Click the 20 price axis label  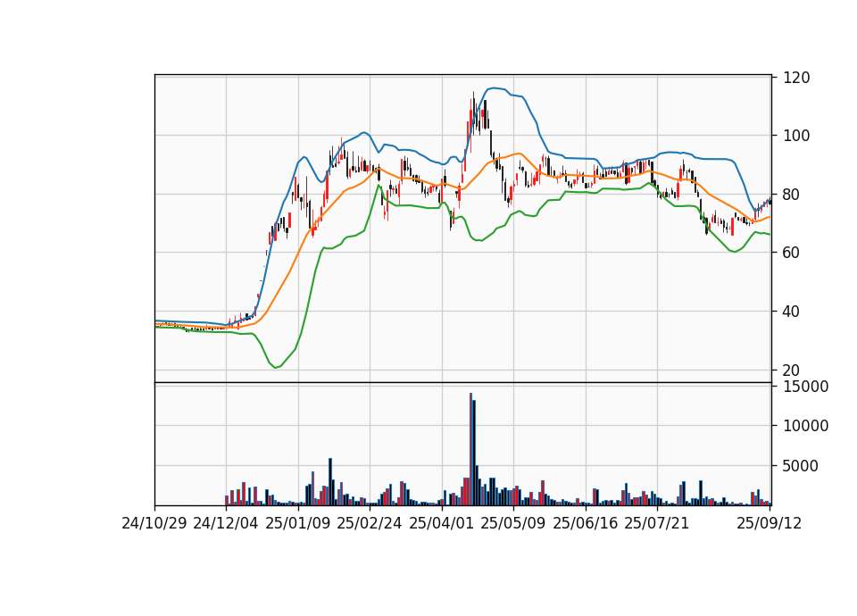pos(792,370)
